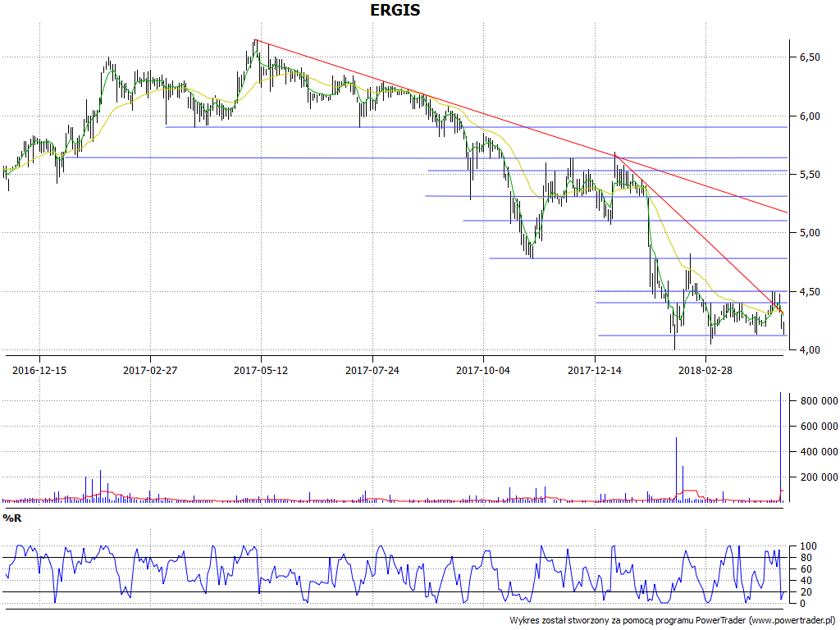Viewport: 840px width, 630px height.
Task: Select the 2017-10-04 date label
Action: pyautogui.click(x=483, y=370)
